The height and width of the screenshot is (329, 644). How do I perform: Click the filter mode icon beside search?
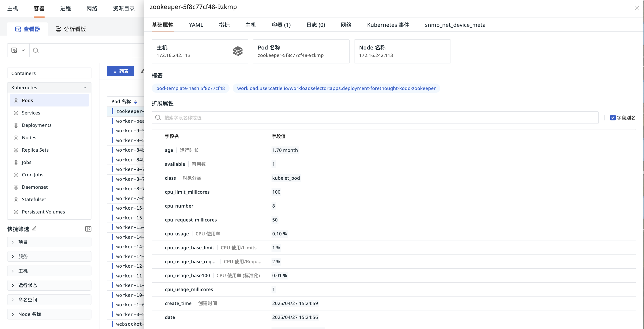pos(14,50)
